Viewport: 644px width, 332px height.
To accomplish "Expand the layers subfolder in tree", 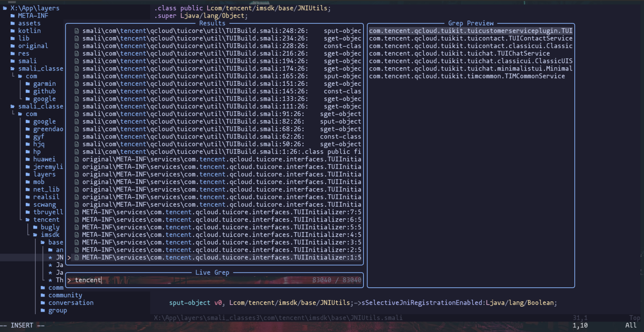I will (41, 174).
